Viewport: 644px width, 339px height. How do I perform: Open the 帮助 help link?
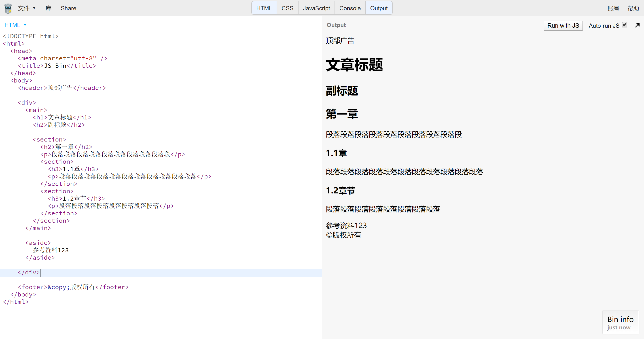point(633,8)
